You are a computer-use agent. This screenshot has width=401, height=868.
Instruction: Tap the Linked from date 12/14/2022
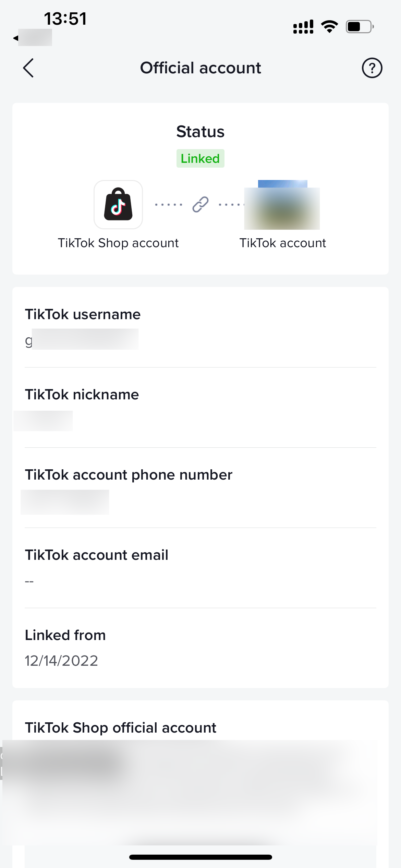point(62,661)
